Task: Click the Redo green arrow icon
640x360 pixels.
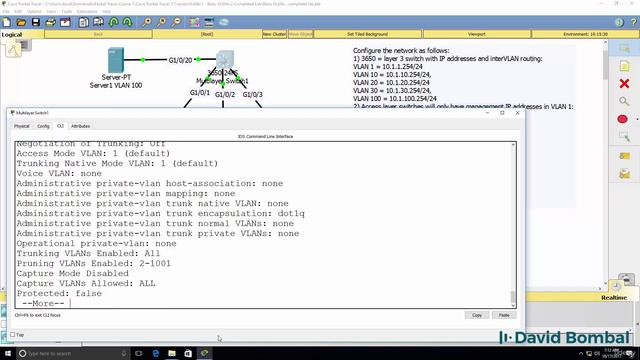Action: tap(128, 22)
